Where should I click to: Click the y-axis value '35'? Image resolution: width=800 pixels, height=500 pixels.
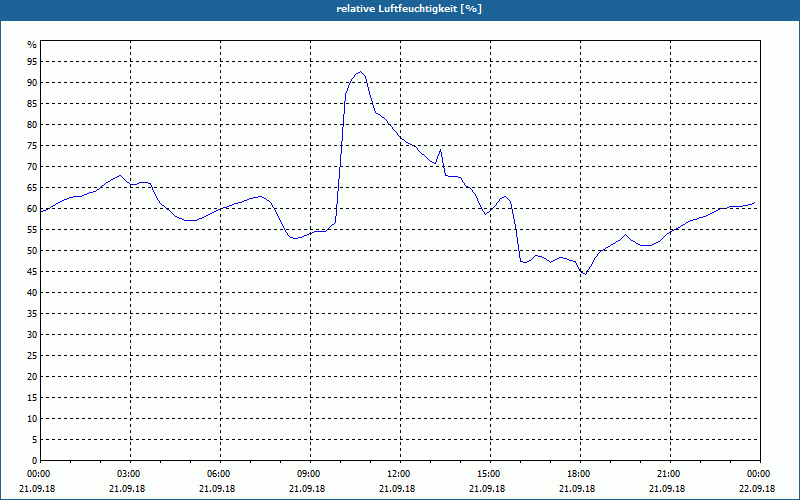pos(32,314)
